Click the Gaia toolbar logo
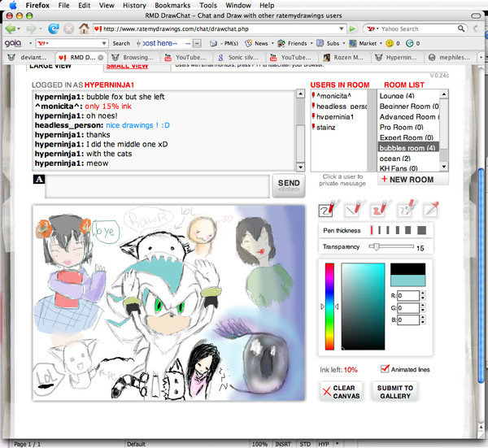Image resolution: width=488 pixels, height=448 pixels. click(13, 43)
